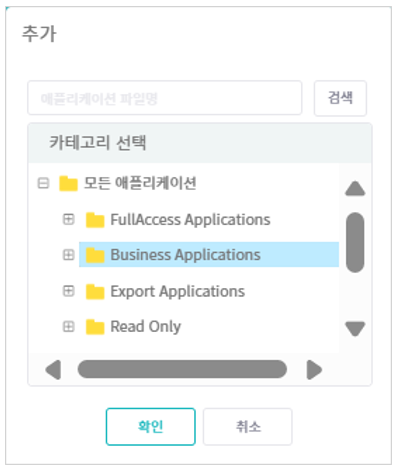394x469 pixels.
Task: Click the 모든 애플리케이션 folder icon
Action: [68, 184]
